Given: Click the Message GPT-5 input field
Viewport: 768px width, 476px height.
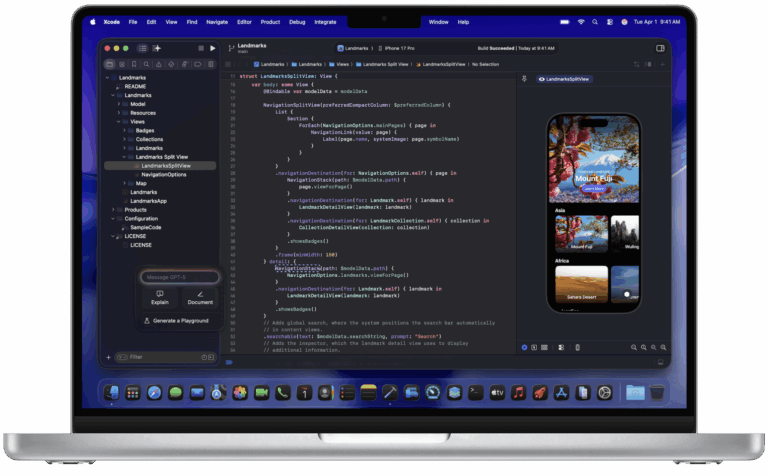Looking at the screenshot, I should click(178, 277).
